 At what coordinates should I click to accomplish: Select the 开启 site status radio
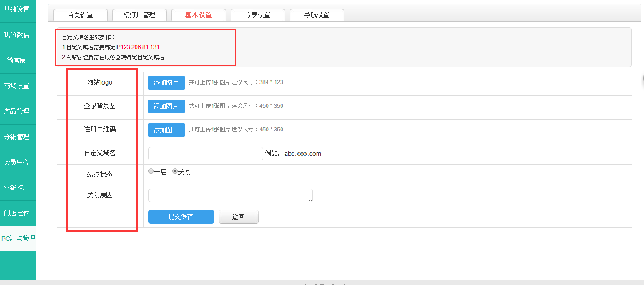click(x=151, y=171)
